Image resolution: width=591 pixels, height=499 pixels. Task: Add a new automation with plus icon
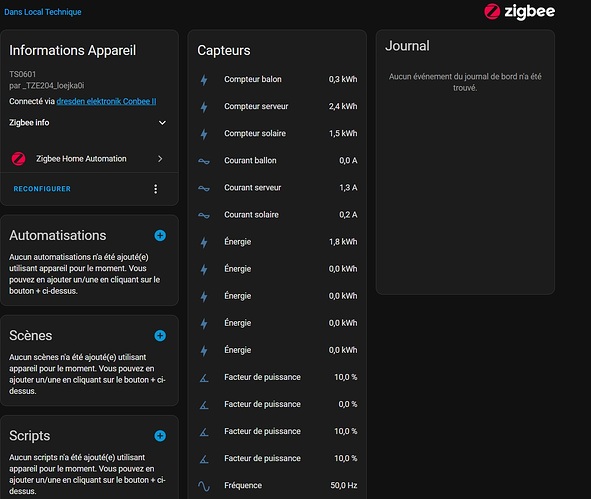pyautogui.click(x=160, y=236)
